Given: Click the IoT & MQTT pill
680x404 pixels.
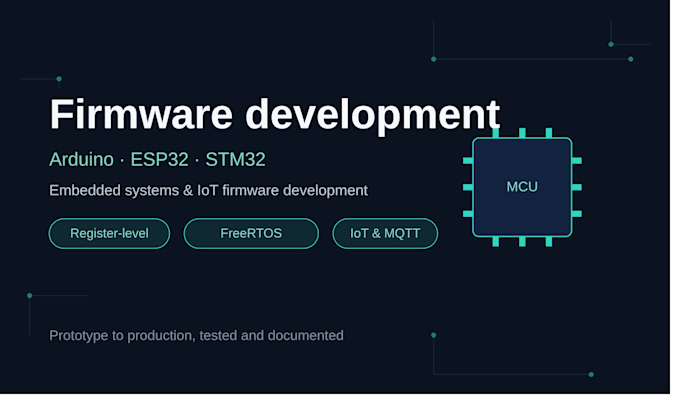Looking at the screenshot, I should click(385, 234).
